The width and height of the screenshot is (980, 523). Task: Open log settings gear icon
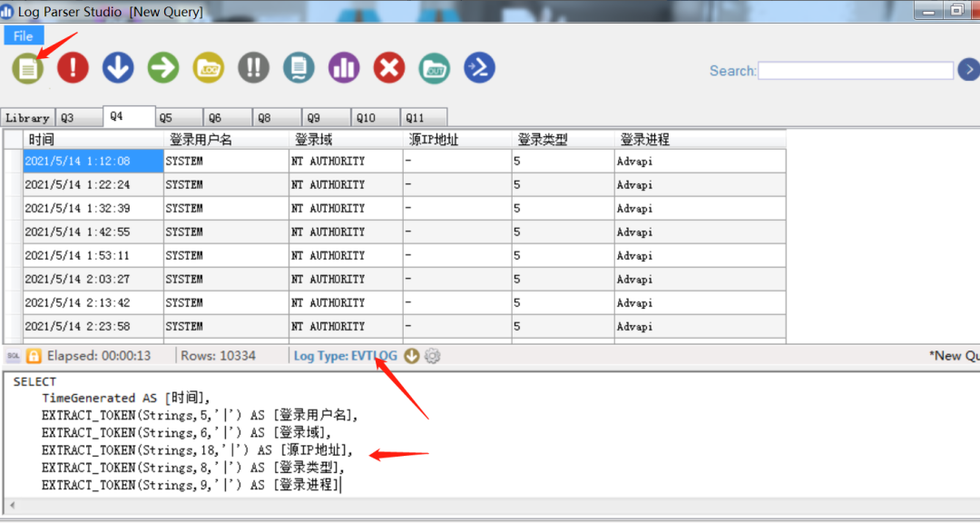tap(433, 356)
